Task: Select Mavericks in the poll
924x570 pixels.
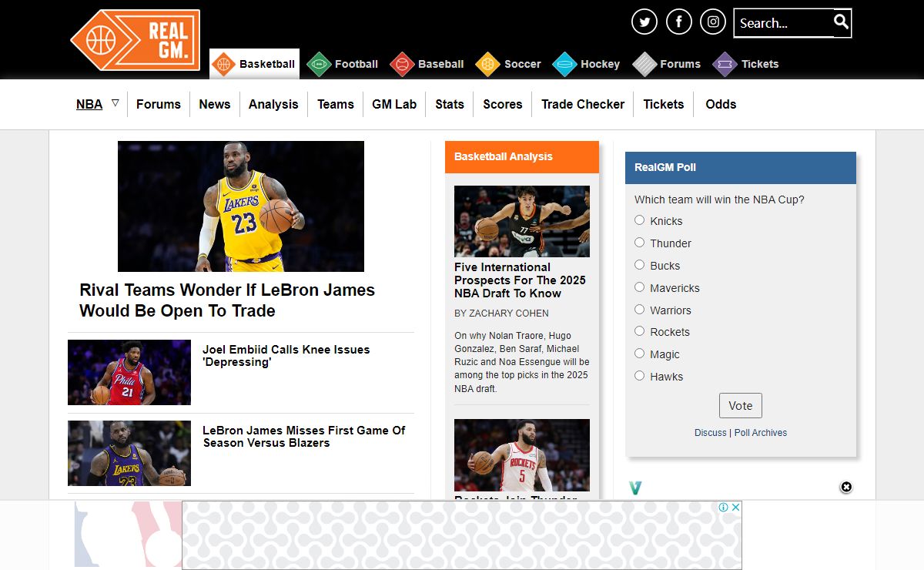Action: coord(639,287)
